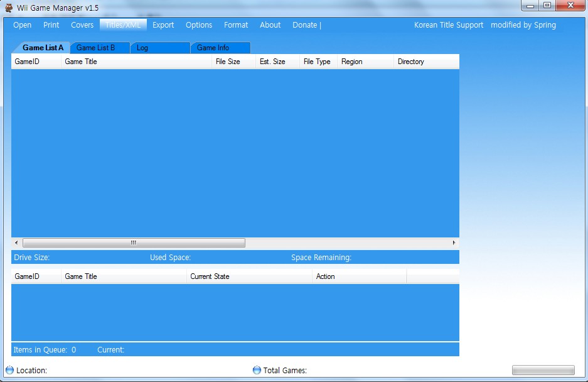The width and height of the screenshot is (588, 382).
Task: Switch to the Game List B tab
Action: pyautogui.click(x=96, y=48)
